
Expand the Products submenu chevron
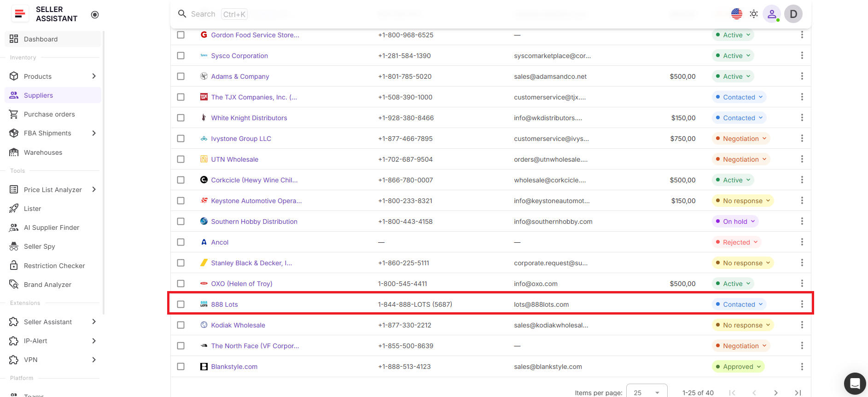point(94,76)
